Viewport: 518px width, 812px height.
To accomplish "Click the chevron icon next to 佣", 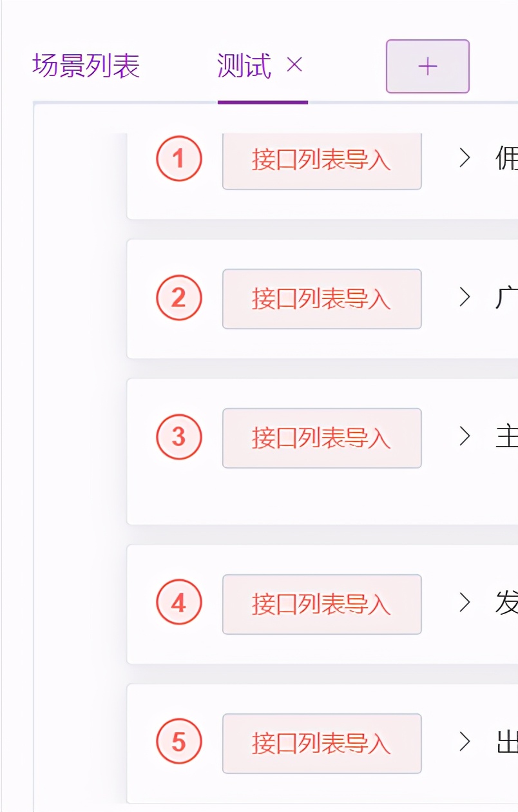I will pos(464,158).
